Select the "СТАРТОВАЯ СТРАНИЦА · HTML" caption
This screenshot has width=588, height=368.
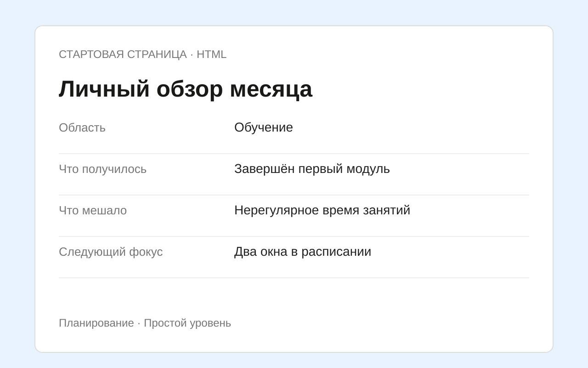pos(142,54)
